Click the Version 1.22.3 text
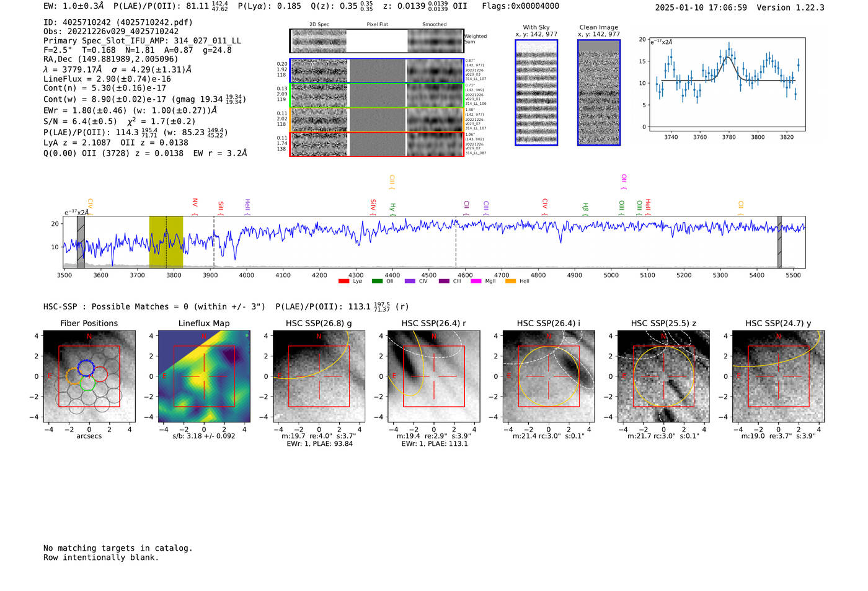The height and width of the screenshot is (591, 868). coord(790,8)
